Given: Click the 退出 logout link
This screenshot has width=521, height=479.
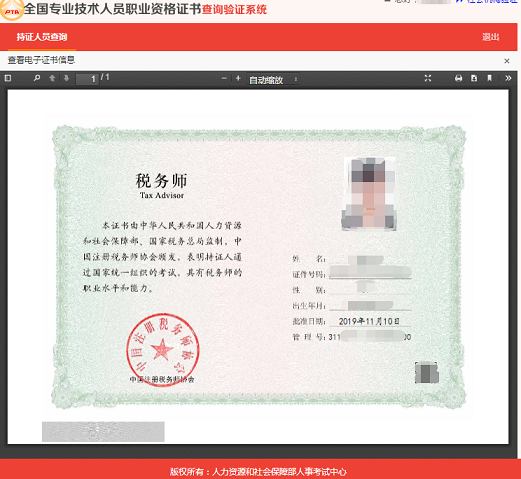Looking at the screenshot, I should click(490, 37).
